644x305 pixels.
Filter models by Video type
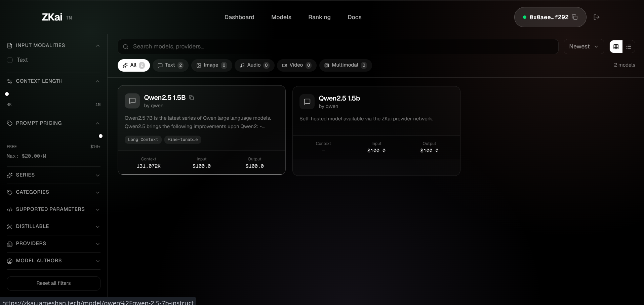coord(297,65)
